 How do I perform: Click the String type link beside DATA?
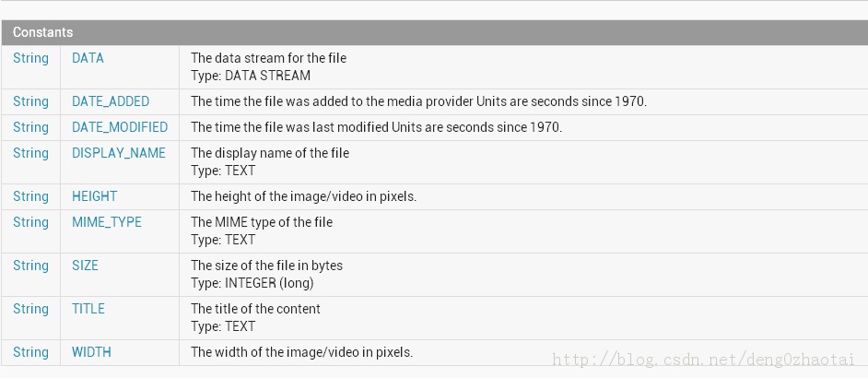30,58
